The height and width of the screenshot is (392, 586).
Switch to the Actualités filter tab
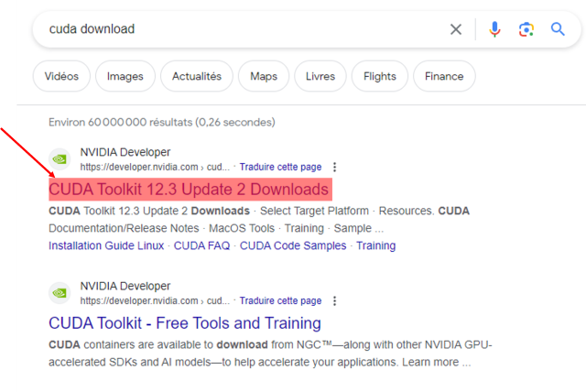click(x=197, y=76)
